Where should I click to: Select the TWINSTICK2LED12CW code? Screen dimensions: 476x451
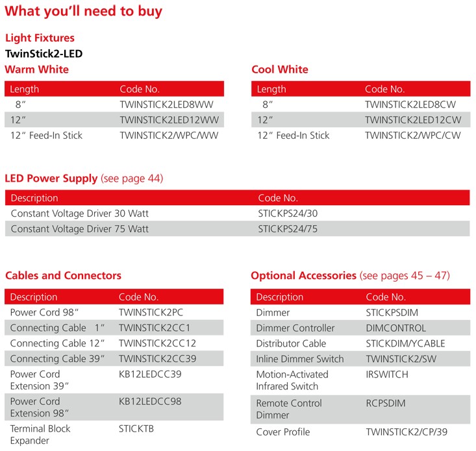click(x=413, y=120)
